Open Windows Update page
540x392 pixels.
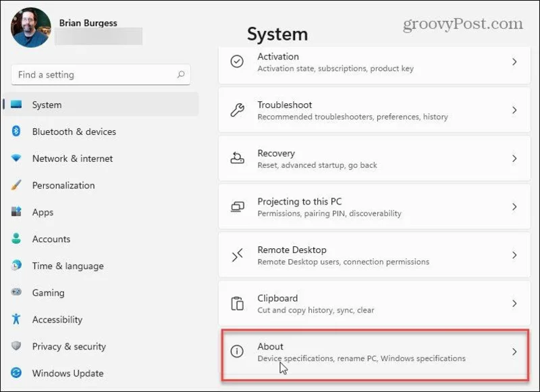click(x=101, y=373)
